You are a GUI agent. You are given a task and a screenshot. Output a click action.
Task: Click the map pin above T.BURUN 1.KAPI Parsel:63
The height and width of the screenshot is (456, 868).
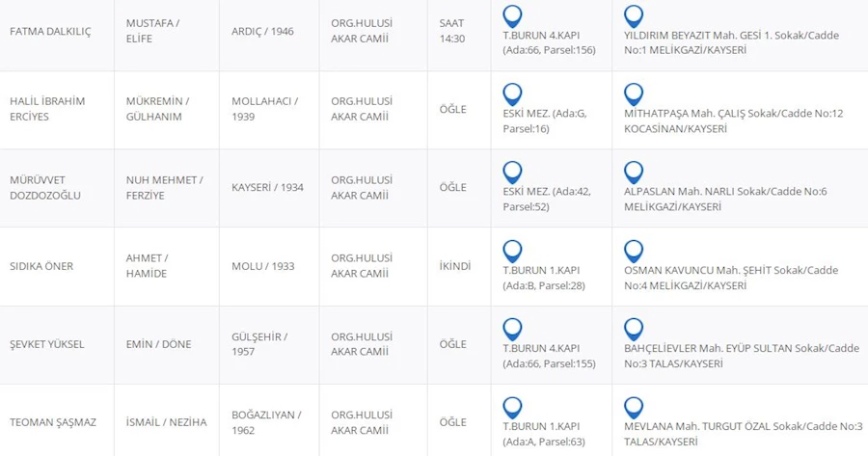point(513,408)
